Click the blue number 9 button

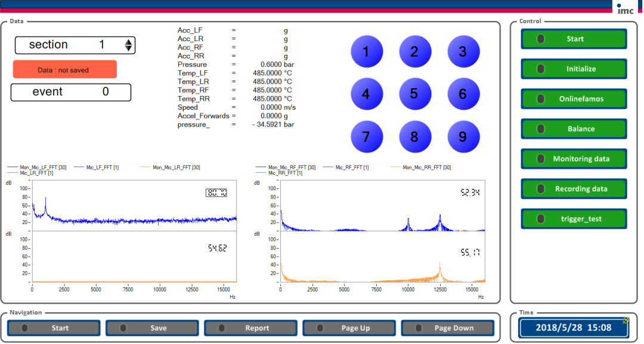pyautogui.click(x=463, y=137)
